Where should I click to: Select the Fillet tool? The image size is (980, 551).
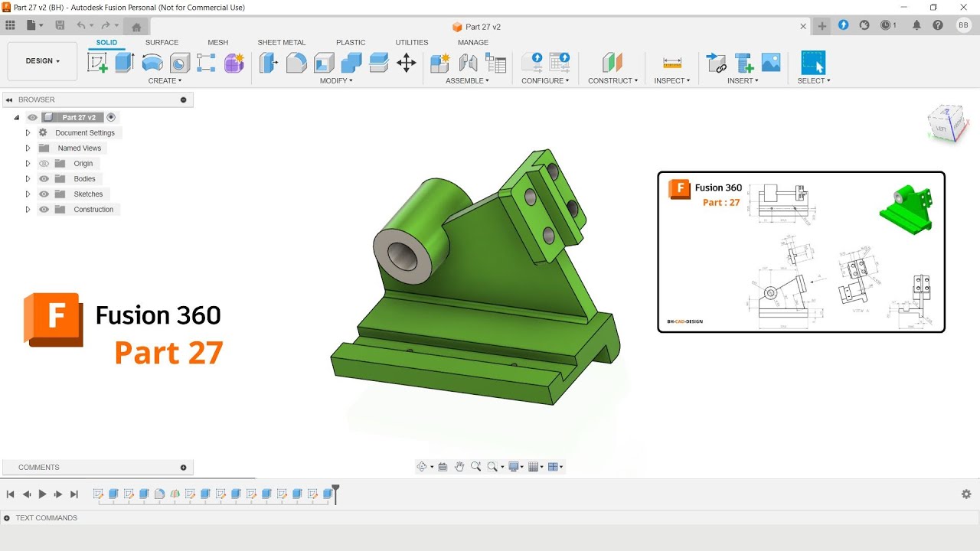pyautogui.click(x=296, y=63)
